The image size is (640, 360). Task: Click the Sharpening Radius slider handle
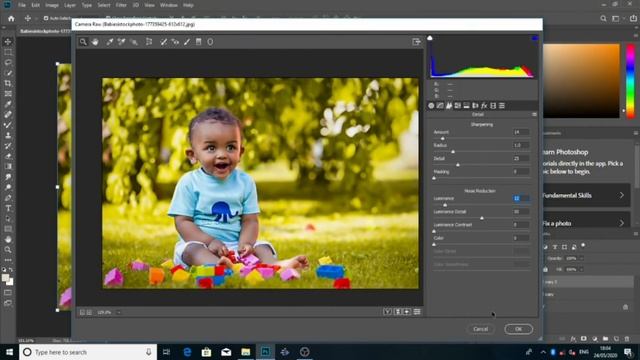pos(453,152)
